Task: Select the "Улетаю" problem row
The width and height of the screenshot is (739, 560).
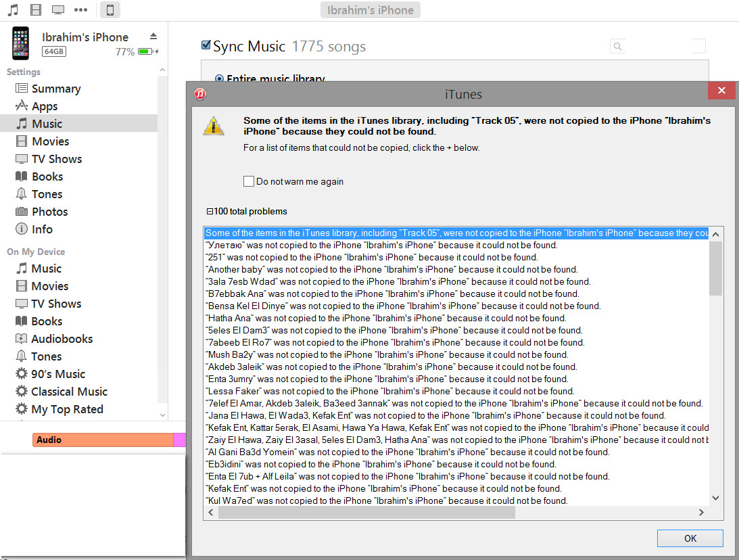Action: point(456,245)
